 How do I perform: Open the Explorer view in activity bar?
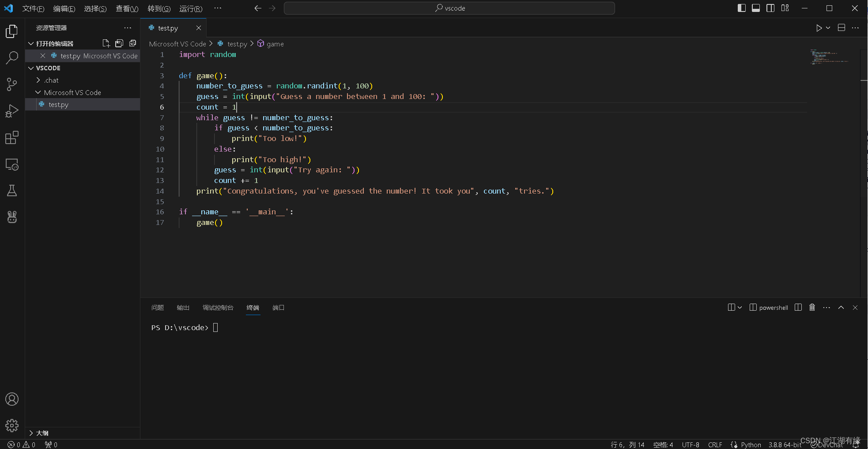12,31
